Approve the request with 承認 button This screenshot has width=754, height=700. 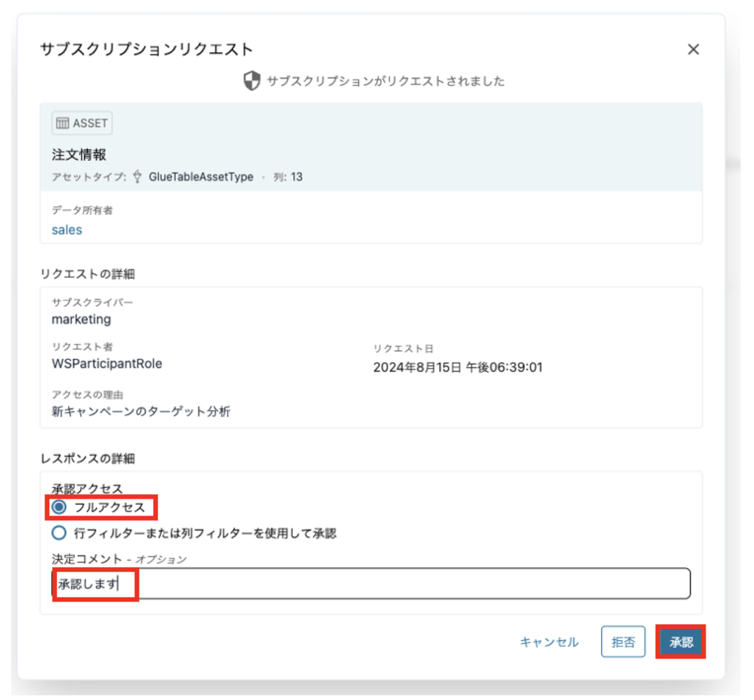point(681,642)
